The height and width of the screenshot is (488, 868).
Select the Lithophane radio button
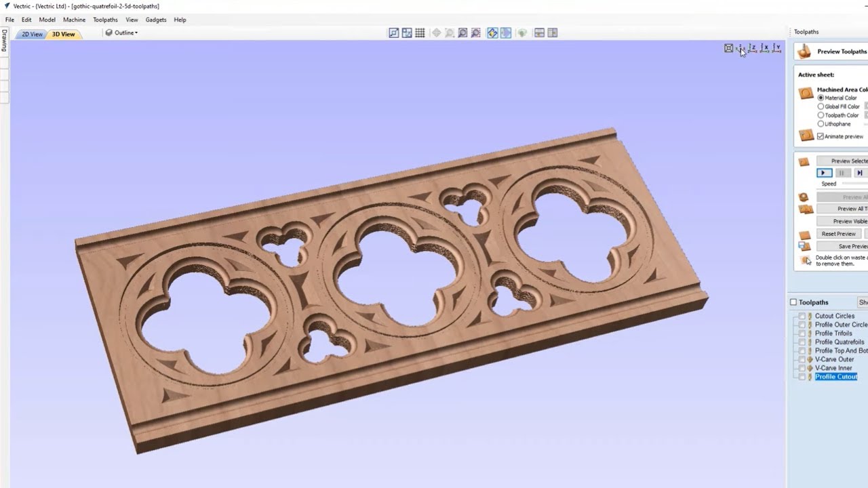(821, 124)
